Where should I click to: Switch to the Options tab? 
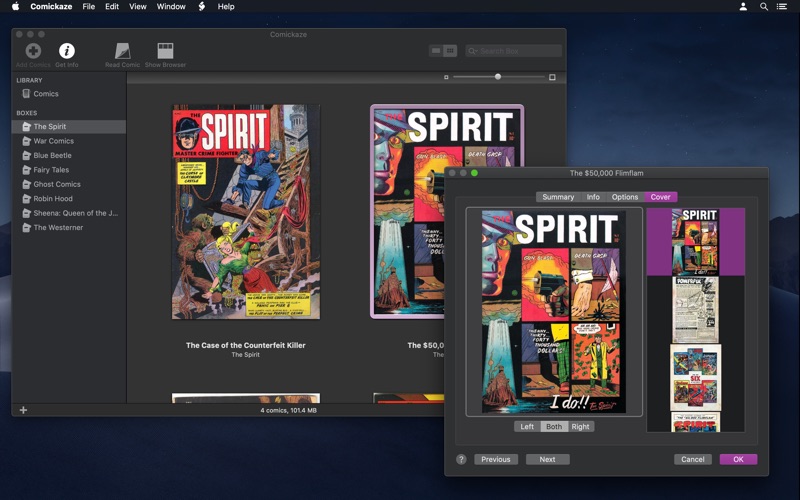(625, 197)
